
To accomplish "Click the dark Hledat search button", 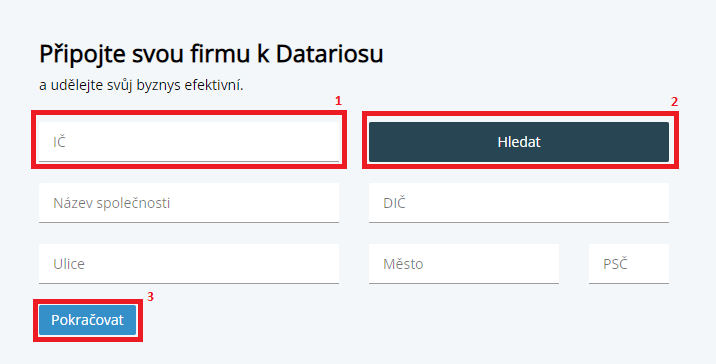I will [x=519, y=142].
